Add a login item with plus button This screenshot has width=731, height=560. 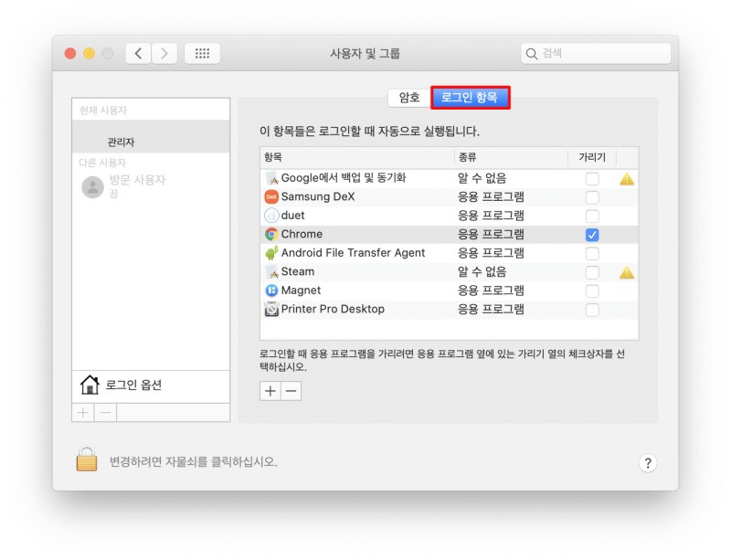[270, 391]
